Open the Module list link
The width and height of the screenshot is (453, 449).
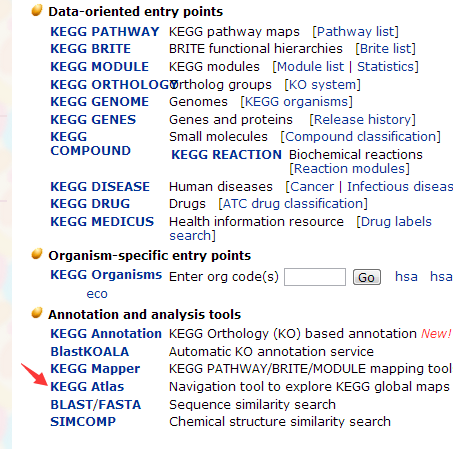(x=310, y=67)
